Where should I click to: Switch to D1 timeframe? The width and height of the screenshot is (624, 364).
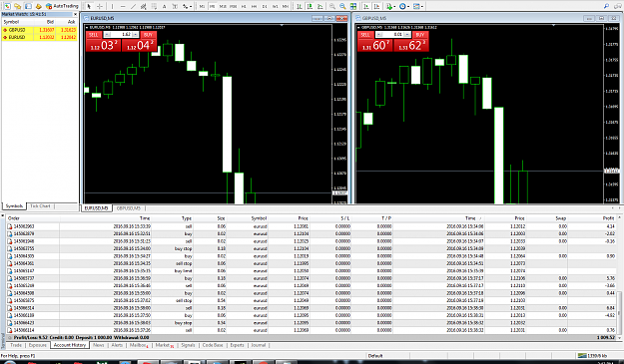tap(265, 6)
